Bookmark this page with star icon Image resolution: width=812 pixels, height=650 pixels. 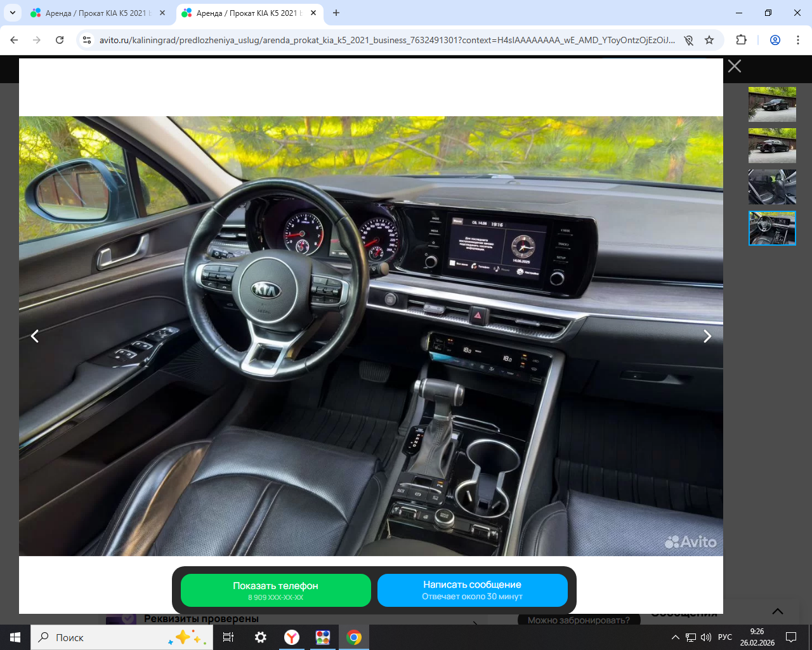coord(709,40)
